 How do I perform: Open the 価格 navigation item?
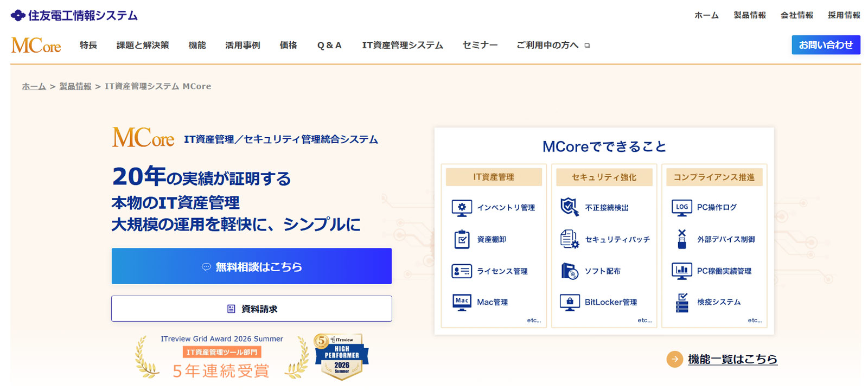tap(288, 45)
